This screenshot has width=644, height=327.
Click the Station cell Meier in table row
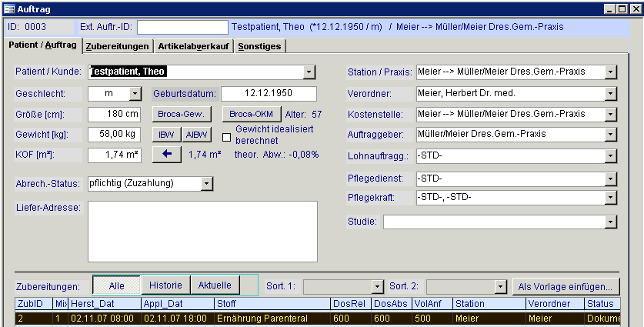[489, 318]
